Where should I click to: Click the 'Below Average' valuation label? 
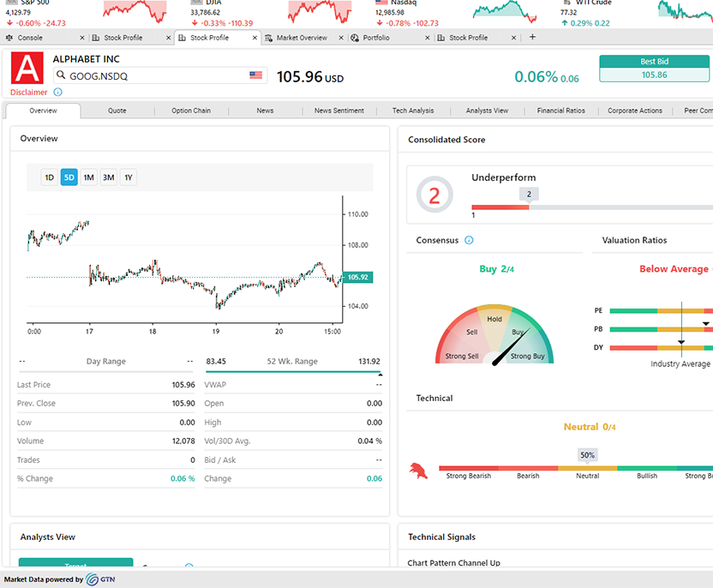click(x=674, y=269)
